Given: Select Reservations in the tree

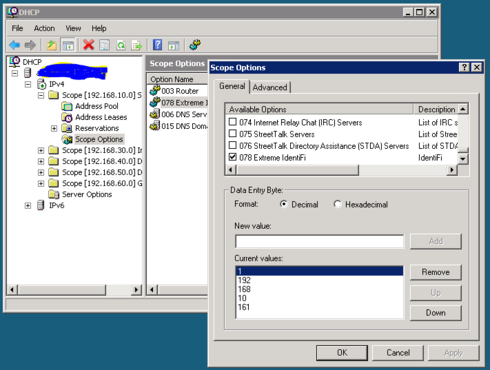Looking at the screenshot, I should [97, 128].
